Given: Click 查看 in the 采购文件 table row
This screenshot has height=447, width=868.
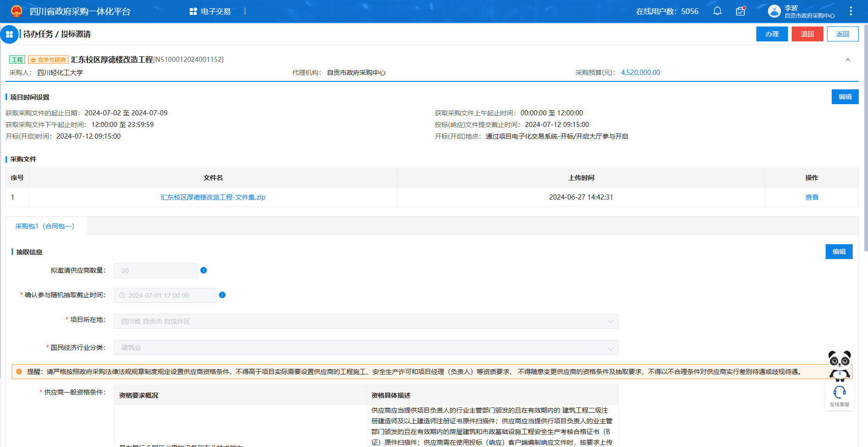Looking at the screenshot, I should [811, 197].
